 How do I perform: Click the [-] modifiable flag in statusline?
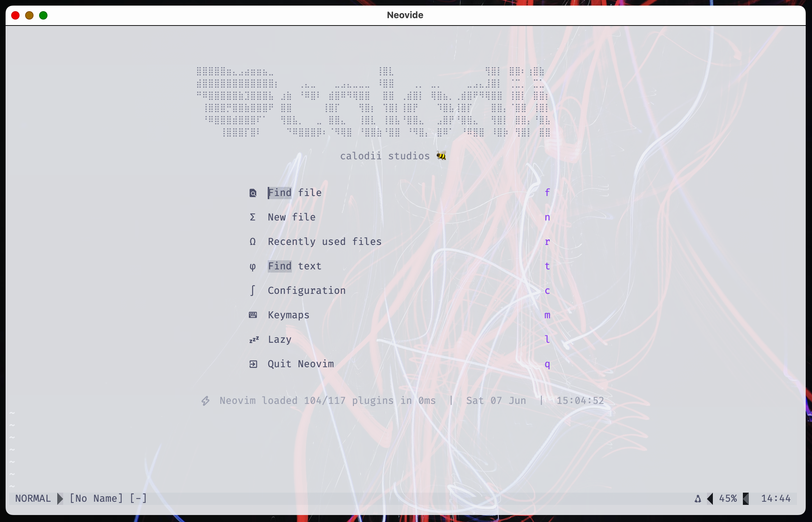click(x=138, y=499)
